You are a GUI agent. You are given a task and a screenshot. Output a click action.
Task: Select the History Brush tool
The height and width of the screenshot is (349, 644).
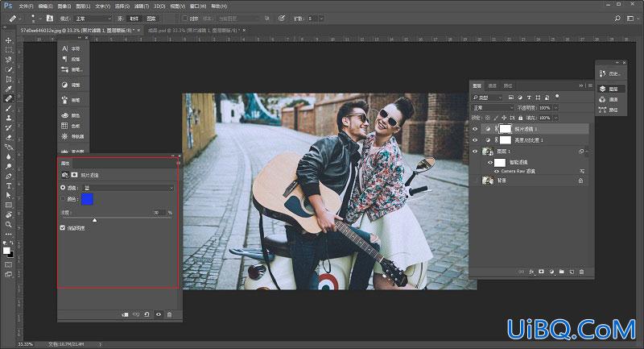(x=9, y=127)
